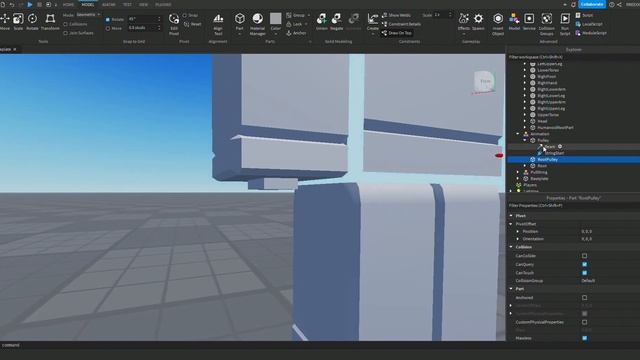This screenshot has height=360, width=640.
Task: Toggle the Anchored property checkbox
Action: 584,298
